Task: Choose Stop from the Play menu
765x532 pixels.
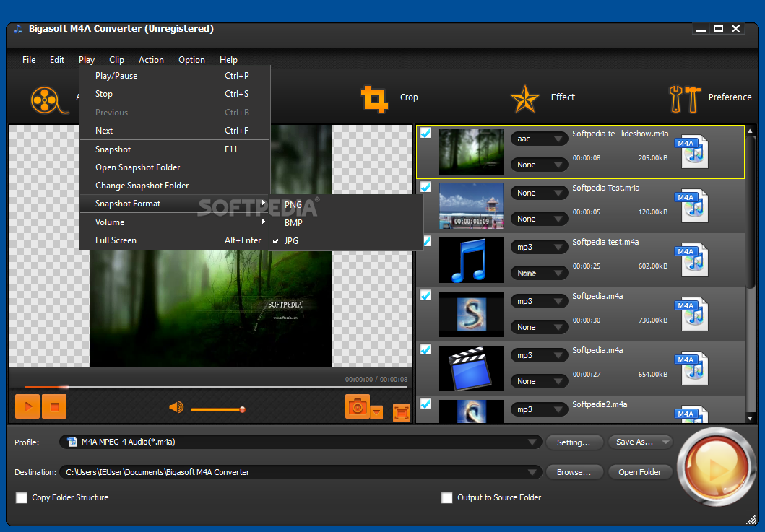Action: (x=175, y=94)
